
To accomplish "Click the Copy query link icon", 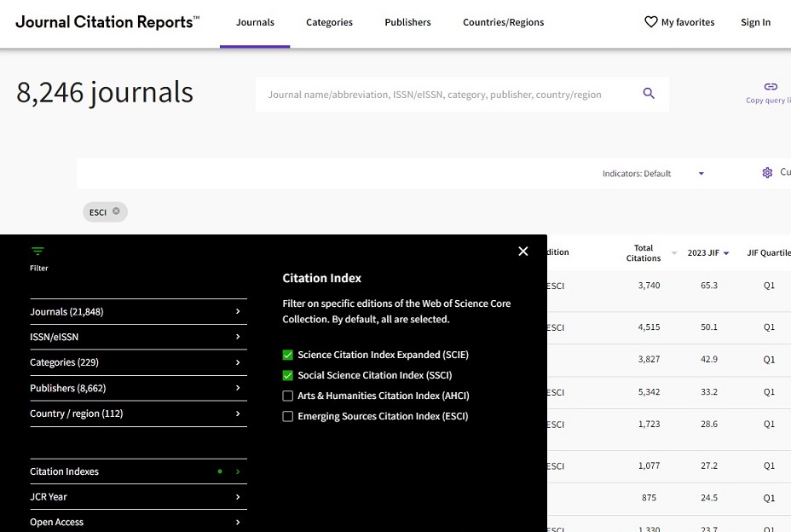I will (x=771, y=87).
